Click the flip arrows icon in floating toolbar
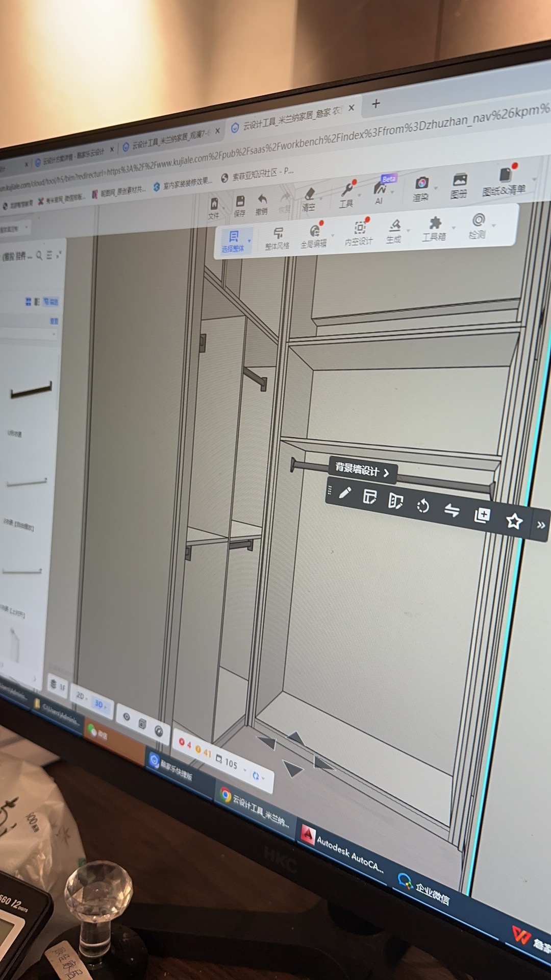The image size is (551, 980). pyautogui.click(x=452, y=510)
